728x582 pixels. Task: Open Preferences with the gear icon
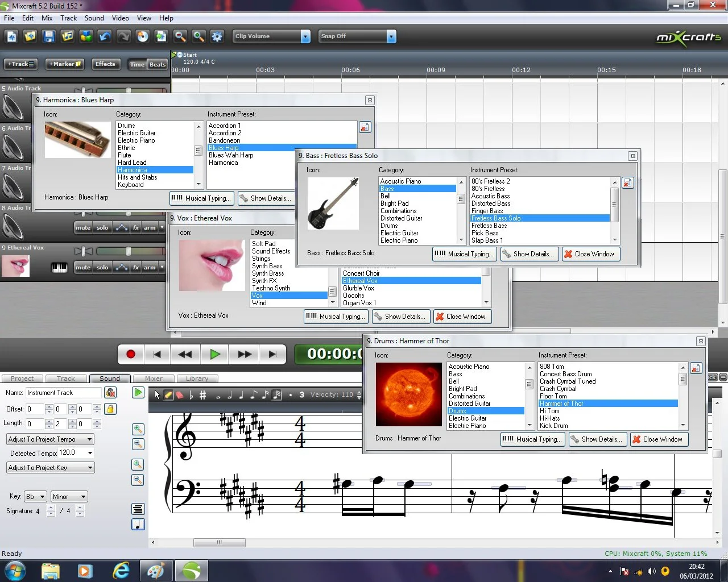click(217, 36)
